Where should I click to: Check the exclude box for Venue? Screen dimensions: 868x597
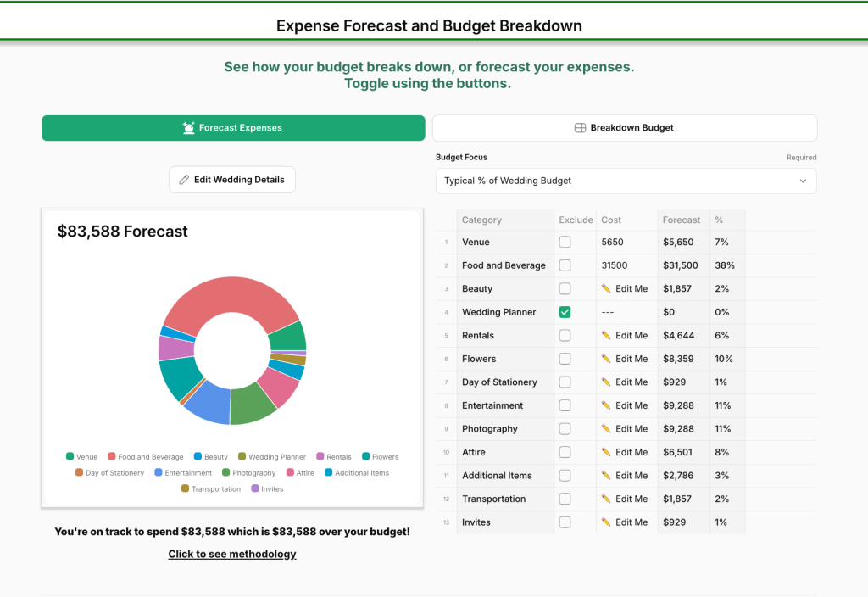click(x=565, y=243)
